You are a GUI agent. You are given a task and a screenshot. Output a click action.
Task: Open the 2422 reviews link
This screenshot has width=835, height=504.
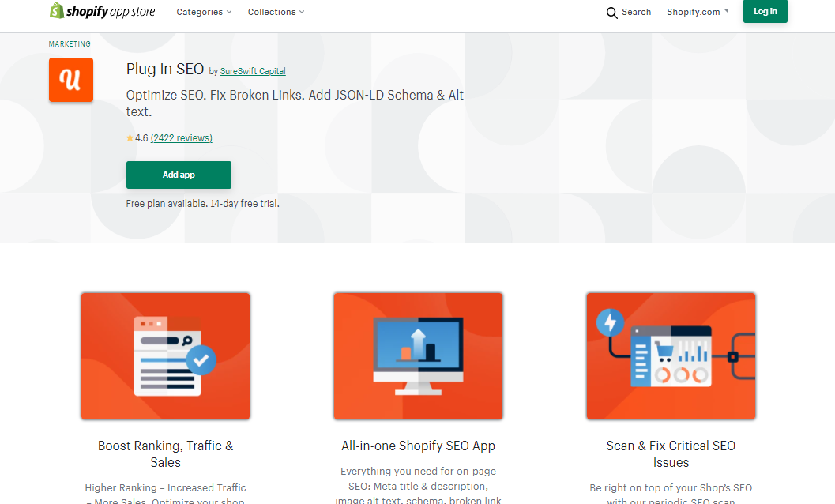pos(181,138)
